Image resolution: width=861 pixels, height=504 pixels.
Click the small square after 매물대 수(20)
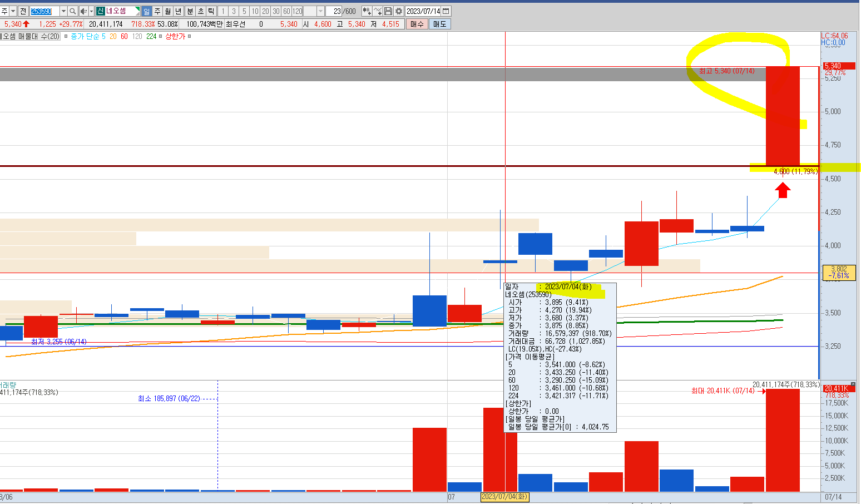pos(66,36)
